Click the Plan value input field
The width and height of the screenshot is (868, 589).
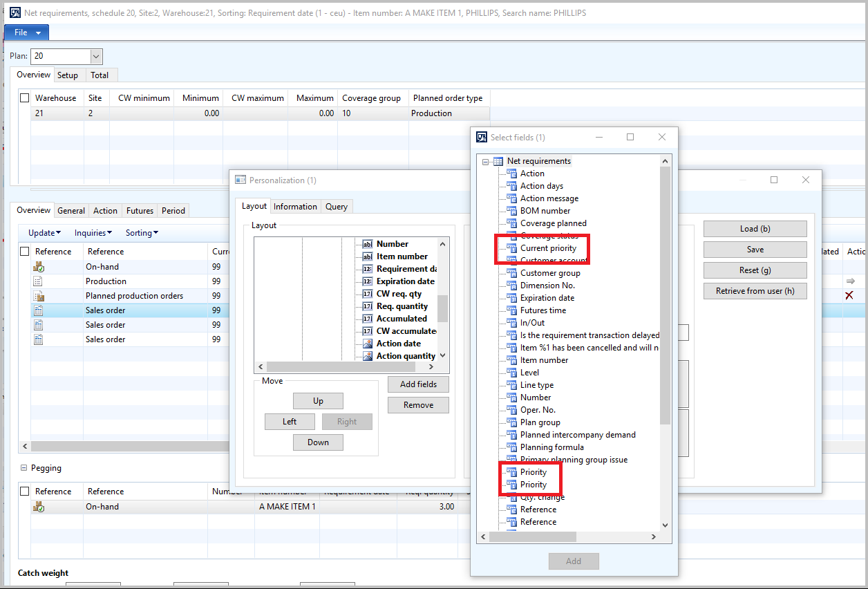[x=61, y=56]
